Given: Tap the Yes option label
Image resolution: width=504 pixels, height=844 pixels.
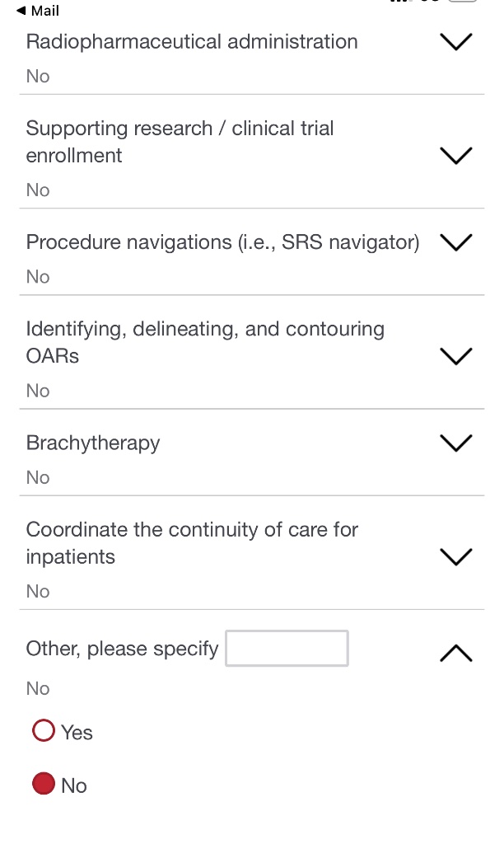Looking at the screenshot, I should coord(77,733).
